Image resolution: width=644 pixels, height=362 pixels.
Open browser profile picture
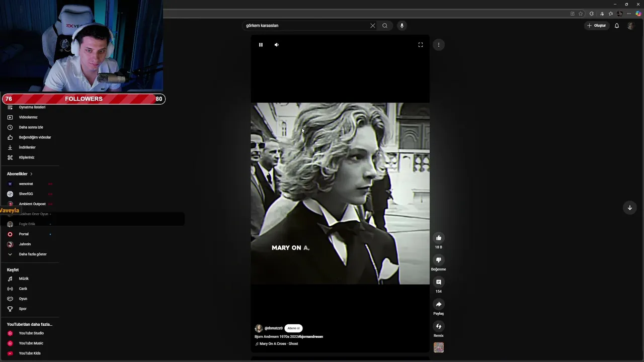click(x=620, y=14)
